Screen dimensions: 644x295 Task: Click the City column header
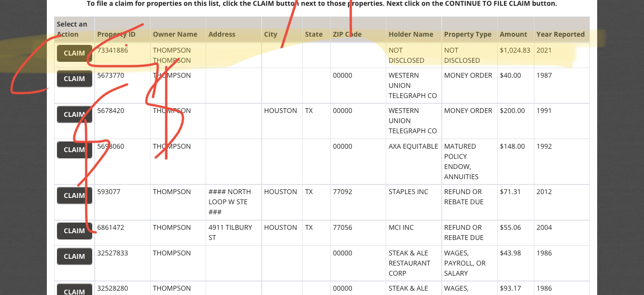click(271, 34)
